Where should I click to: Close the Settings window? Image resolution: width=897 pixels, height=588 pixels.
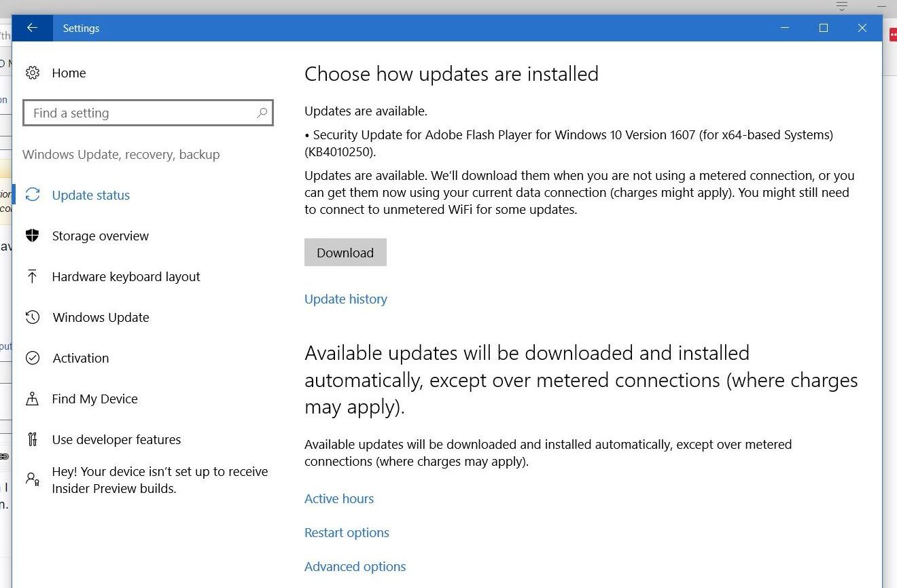click(x=862, y=28)
